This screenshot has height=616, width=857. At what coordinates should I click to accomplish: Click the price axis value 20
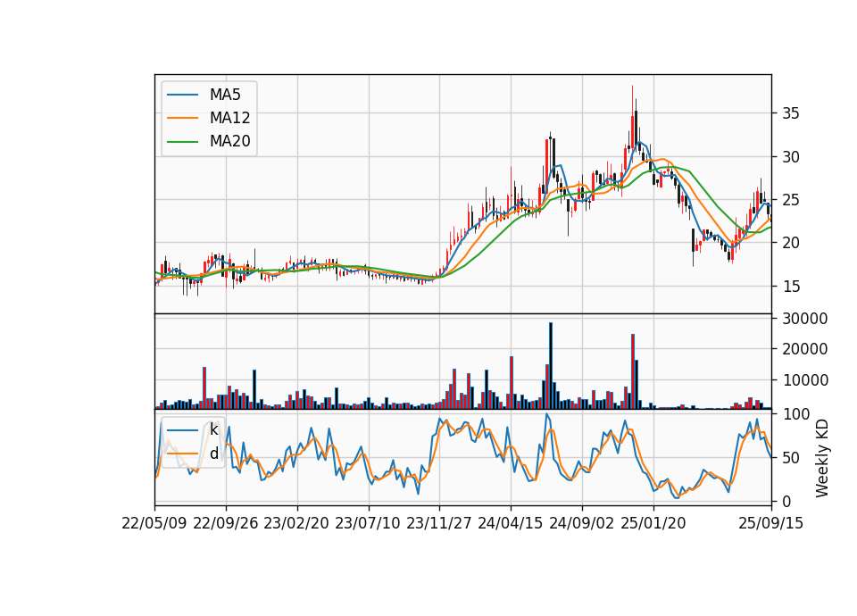pos(791,243)
